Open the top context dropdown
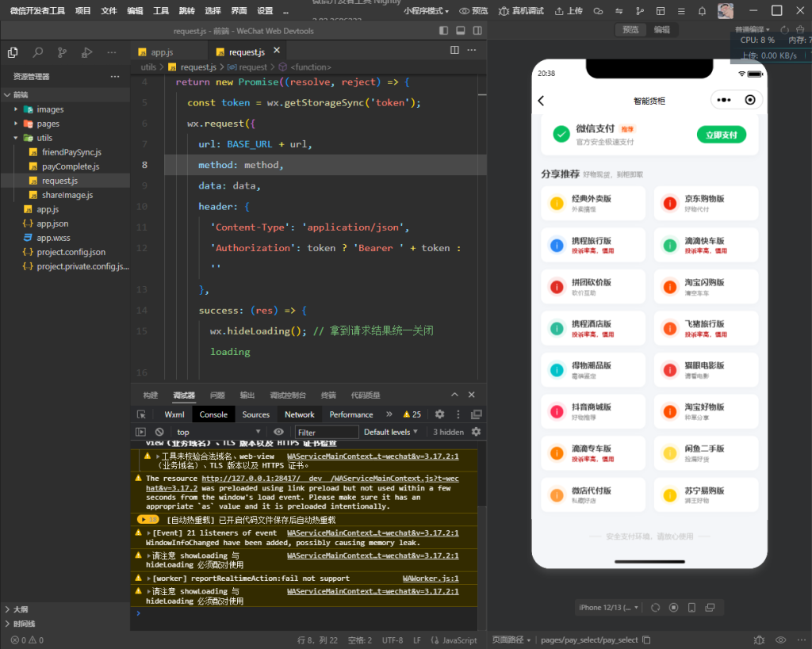 [x=218, y=432]
